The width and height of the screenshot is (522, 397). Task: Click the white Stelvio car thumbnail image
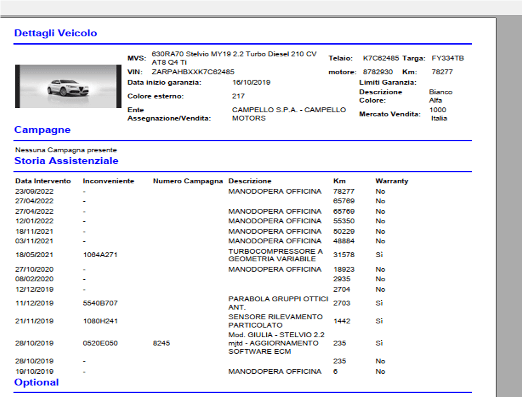click(68, 86)
